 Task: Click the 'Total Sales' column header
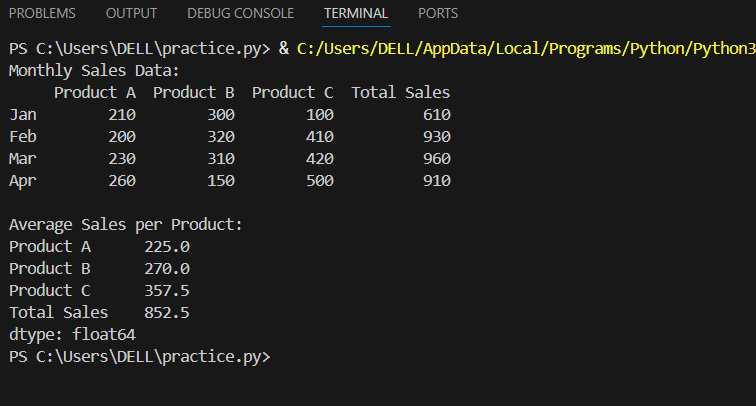[401, 93]
